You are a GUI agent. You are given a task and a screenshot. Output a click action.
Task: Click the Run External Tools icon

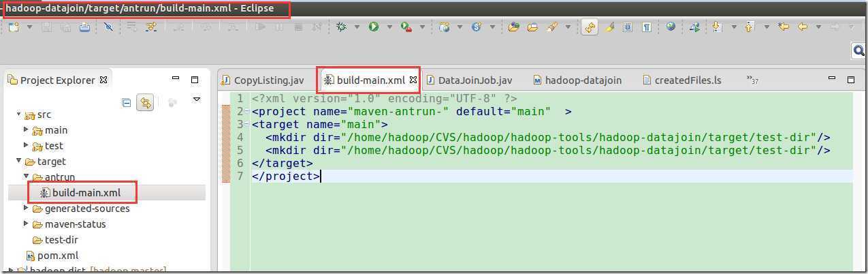pyautogui.click(x=406, y=27)
